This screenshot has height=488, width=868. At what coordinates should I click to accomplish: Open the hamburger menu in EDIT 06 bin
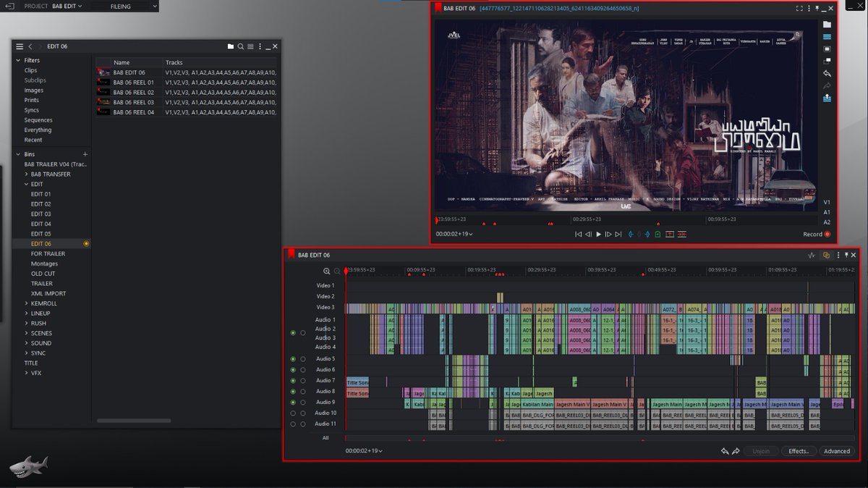20,46
